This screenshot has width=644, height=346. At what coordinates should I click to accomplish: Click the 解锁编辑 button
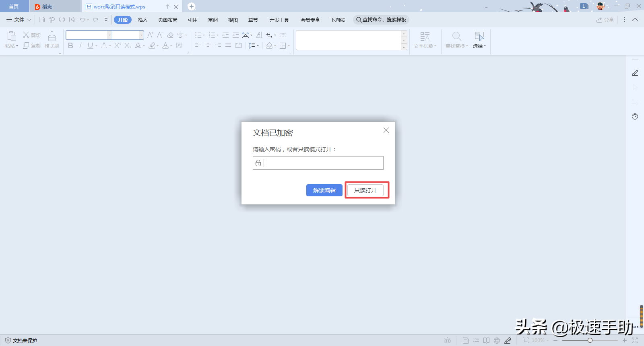tap(324, 190)
